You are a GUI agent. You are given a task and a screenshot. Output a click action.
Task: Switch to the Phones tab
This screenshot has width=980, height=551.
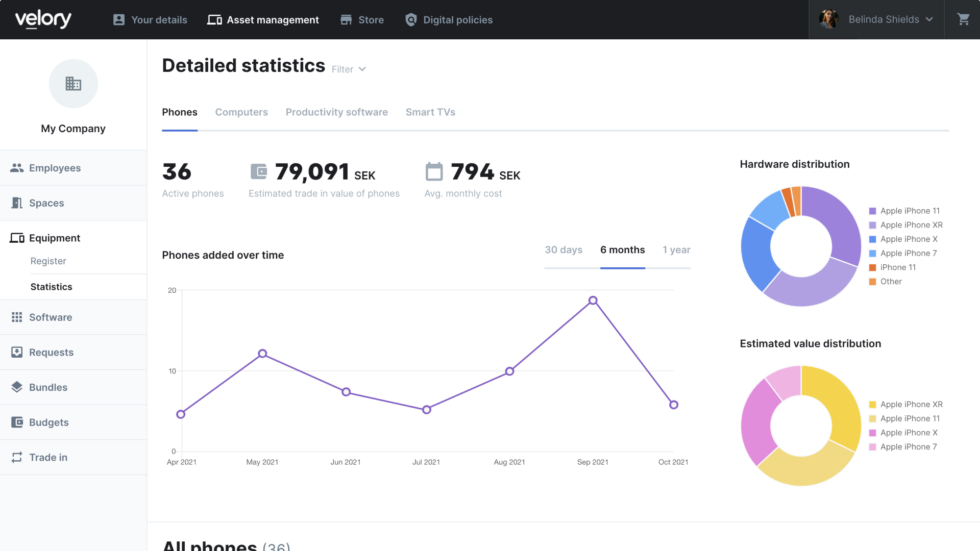pyautogui.click(x=180, y=112)
